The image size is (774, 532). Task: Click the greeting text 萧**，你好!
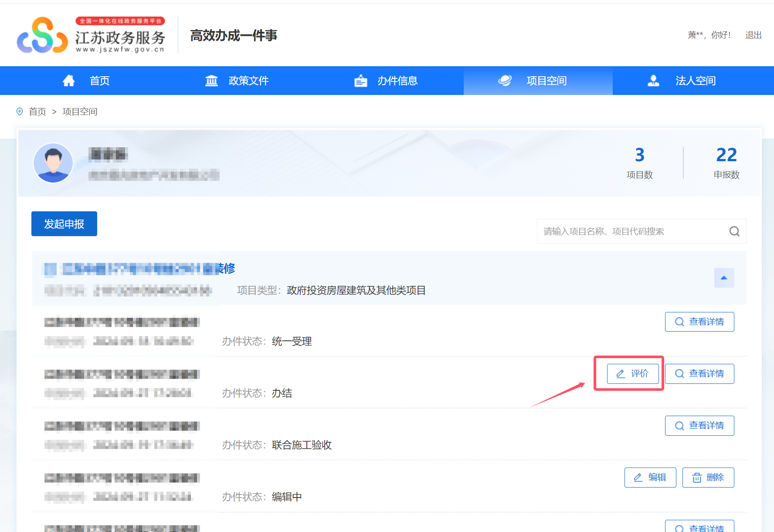coord(709,35)
